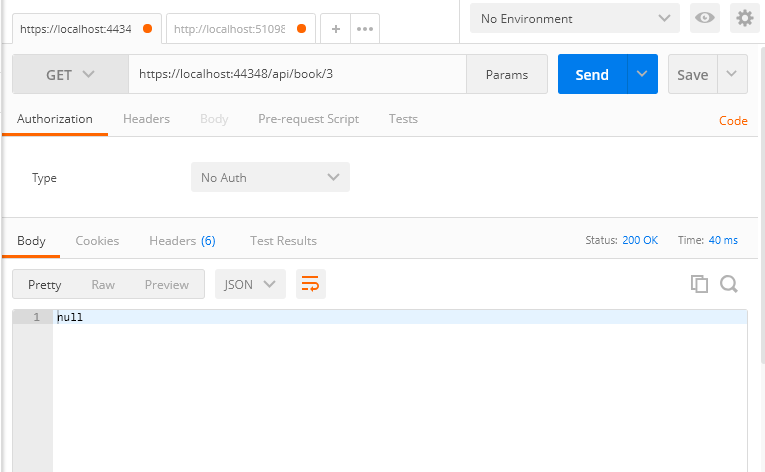
Task: Click the Type label in Authorization
Action: tap(44, 178)
